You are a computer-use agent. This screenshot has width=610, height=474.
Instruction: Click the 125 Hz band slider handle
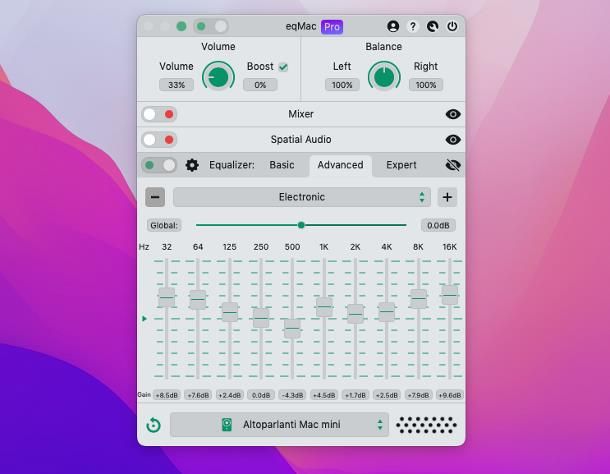coord(230,312)
